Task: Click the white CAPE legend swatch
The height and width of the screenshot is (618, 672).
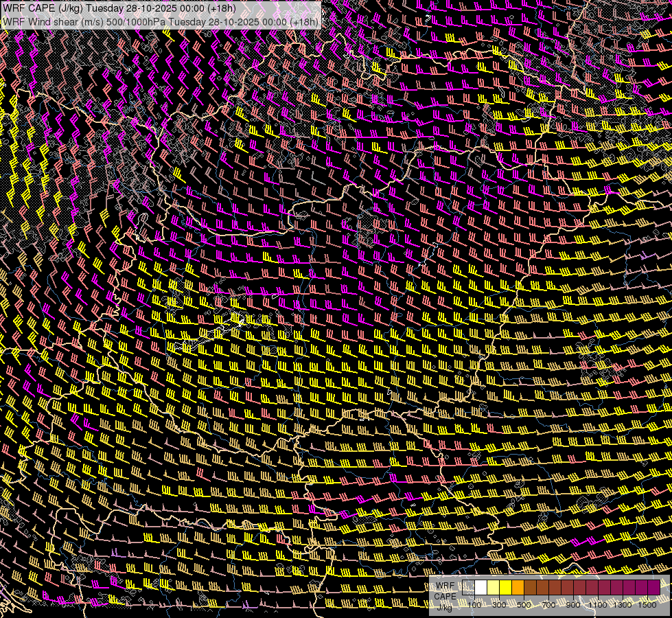Action: 481,588
